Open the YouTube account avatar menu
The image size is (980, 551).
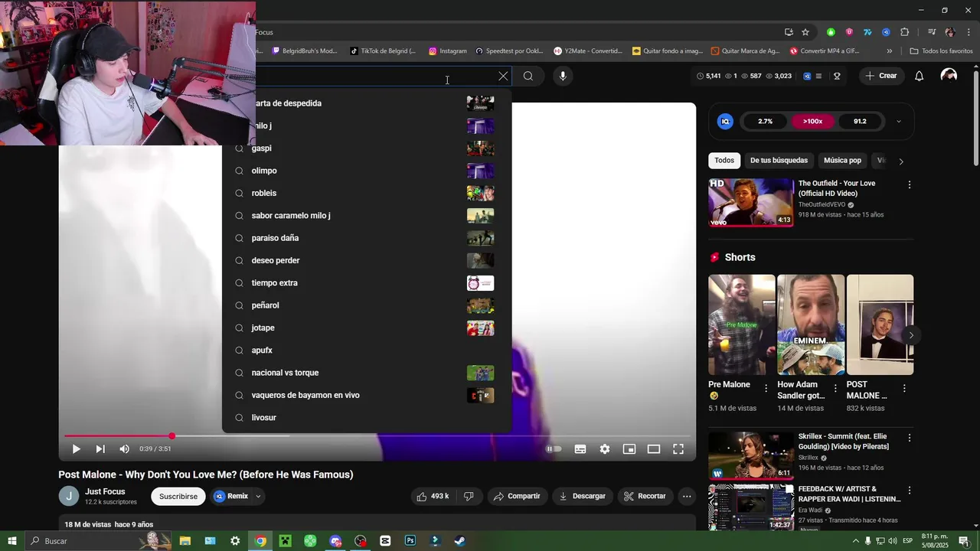[x=949, y=76]
